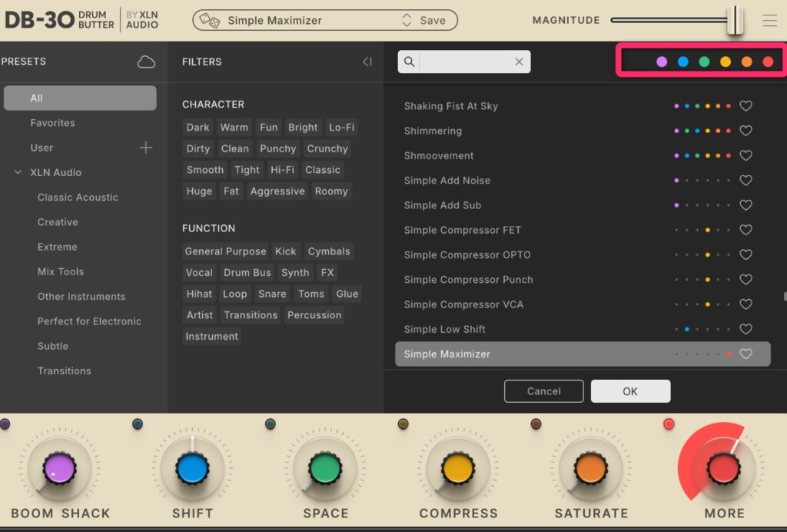Viewport: 787px width, 532px height.
Task: Open the hamburger menu icon
Action: [x=769, y=21]
